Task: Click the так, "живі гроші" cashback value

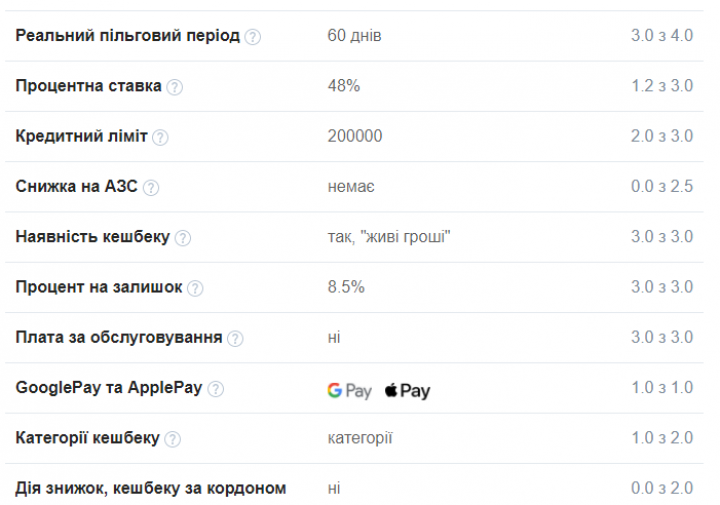Action: 388,237
